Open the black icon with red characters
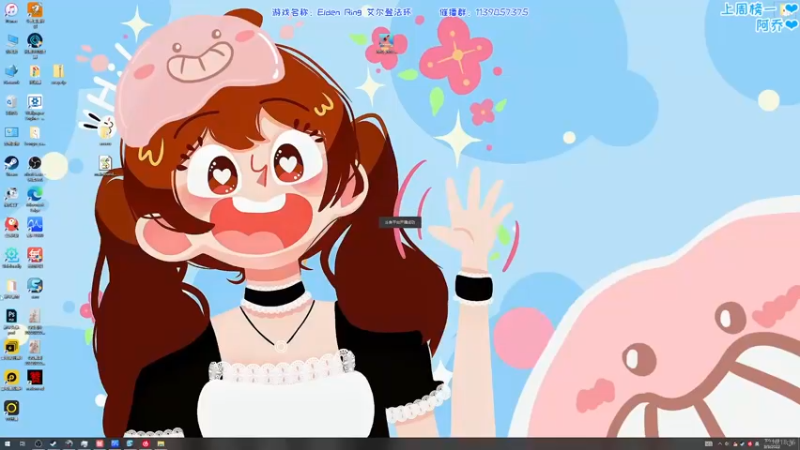 35,378
